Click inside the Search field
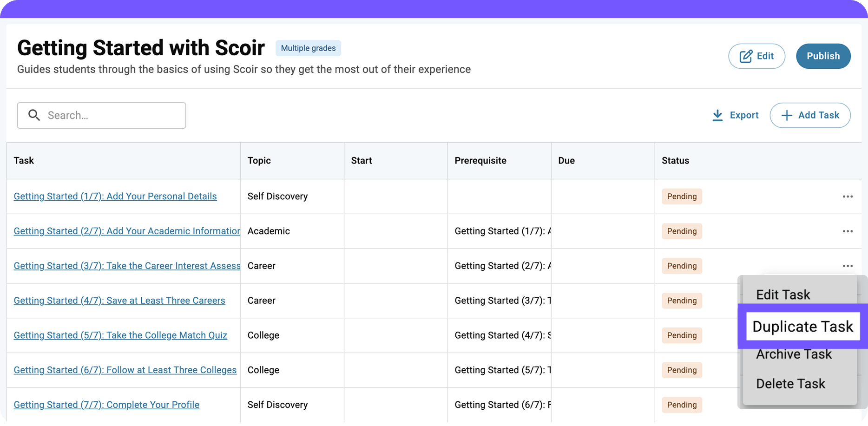The image size is (868, 426). click(x=102, y=115)
